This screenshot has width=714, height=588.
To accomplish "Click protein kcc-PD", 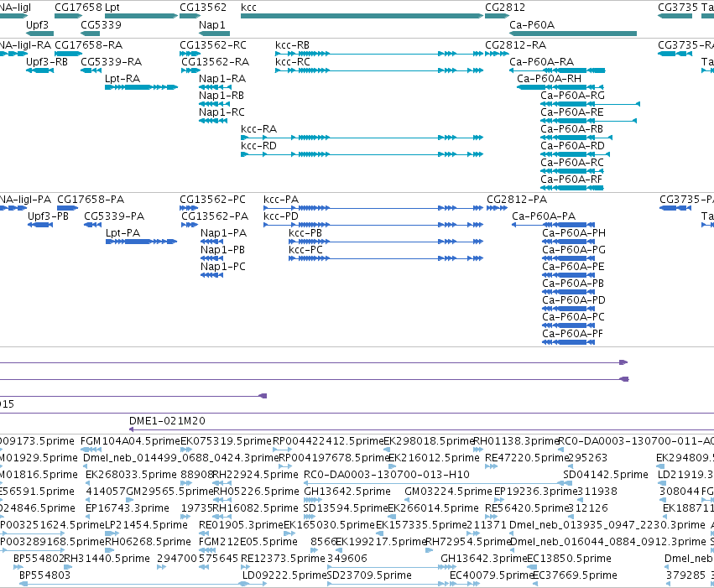I will tap(281, 216).
